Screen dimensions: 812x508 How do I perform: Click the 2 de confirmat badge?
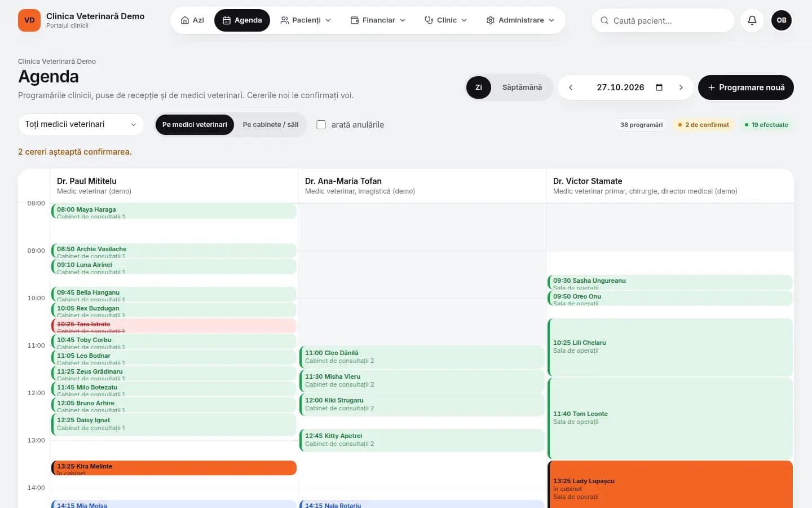click(703, 125)
